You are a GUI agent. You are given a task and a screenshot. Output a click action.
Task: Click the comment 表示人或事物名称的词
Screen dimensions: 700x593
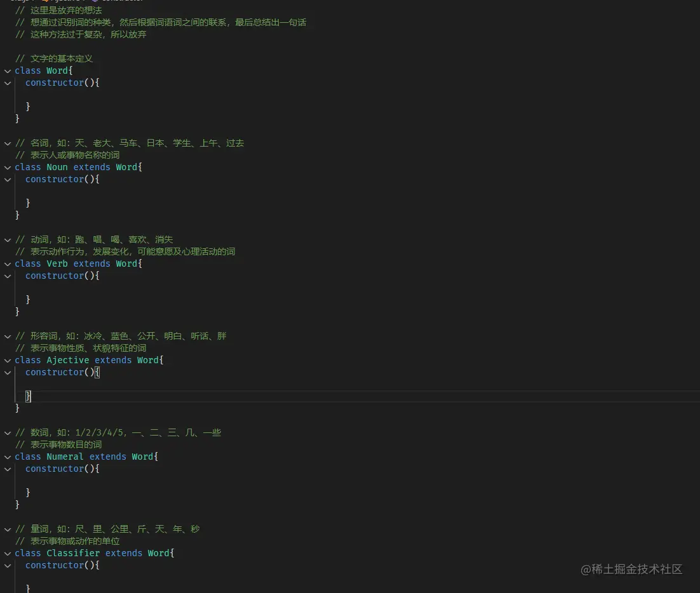tap(67, 155)
